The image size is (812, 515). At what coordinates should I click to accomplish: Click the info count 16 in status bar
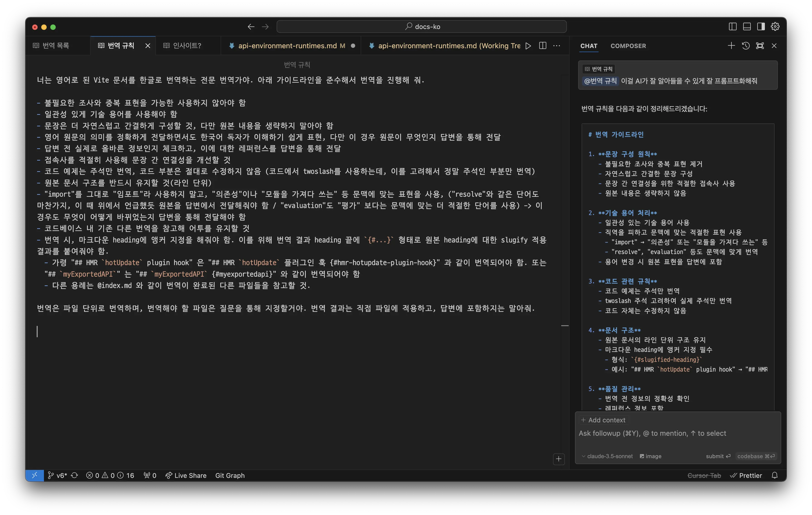click(x=126, y=475)
